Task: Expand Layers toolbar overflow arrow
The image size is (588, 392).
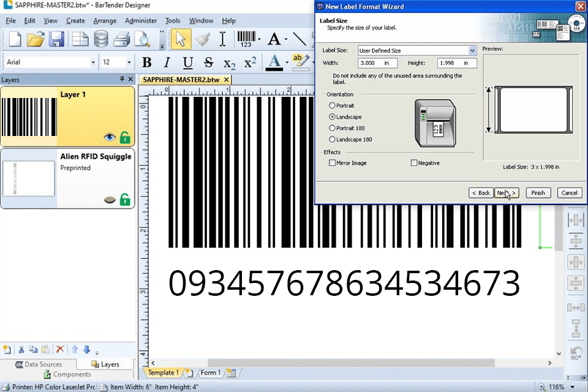Action: 97,353
